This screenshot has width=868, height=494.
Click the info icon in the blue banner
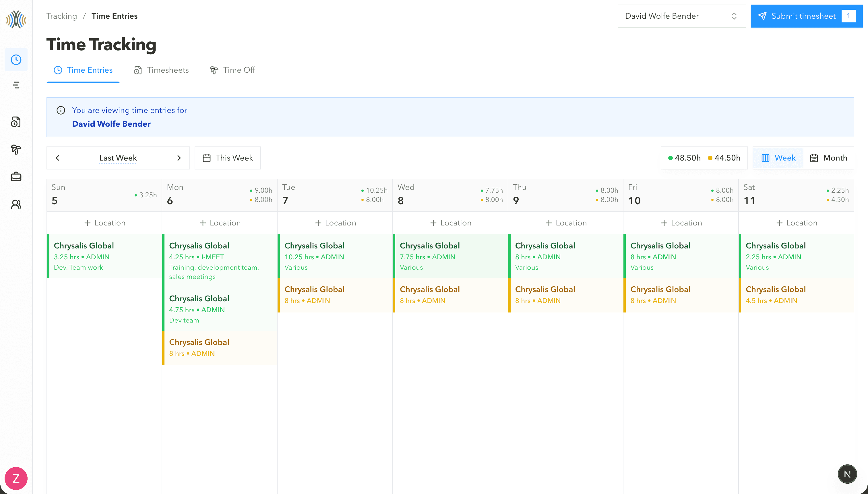pyautogui.click(x=61, y=110)
